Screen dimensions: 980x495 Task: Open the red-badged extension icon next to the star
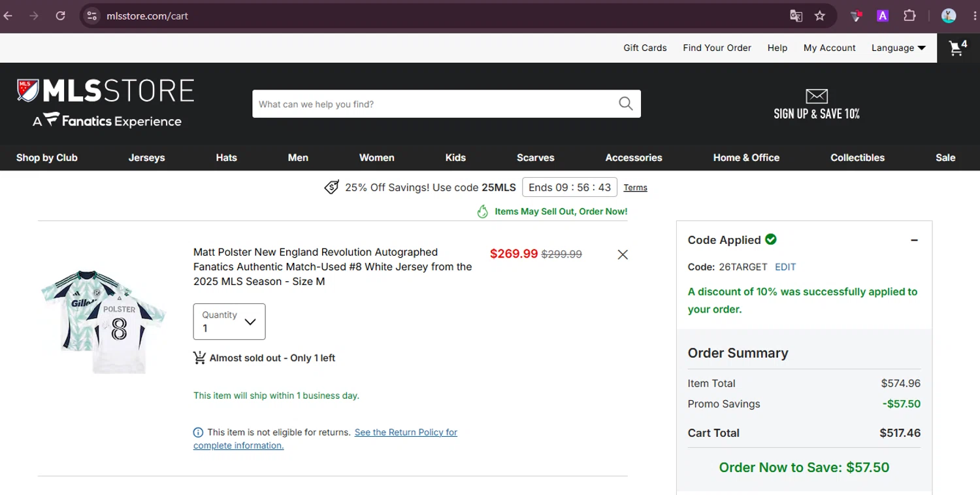(856, 16)
